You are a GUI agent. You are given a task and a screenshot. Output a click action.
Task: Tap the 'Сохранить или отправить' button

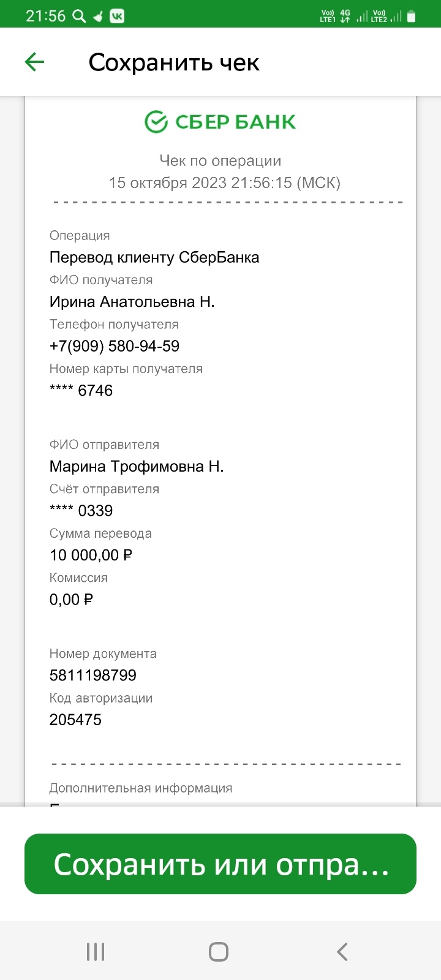pos(221,864)
